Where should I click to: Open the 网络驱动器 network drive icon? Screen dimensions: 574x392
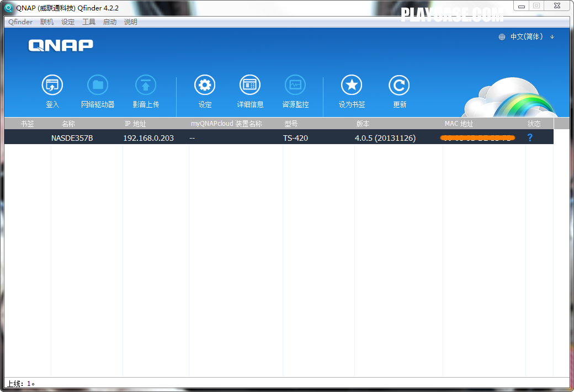(98, 85)
